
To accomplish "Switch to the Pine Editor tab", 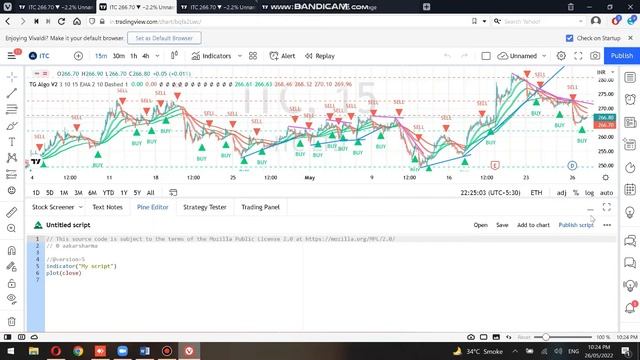I will pos(153,207).
